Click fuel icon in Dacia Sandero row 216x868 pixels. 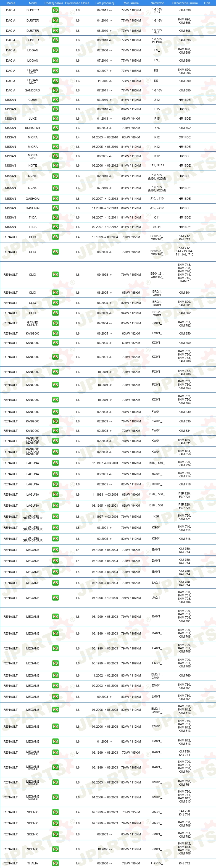pyautogui.click(x=55, y=90)
